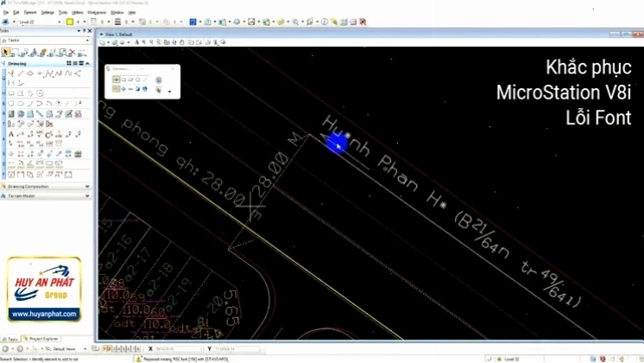Screen dimensions: 644x363
Task: Choose Line selection method in Element Selection
Action: point(145,80)
